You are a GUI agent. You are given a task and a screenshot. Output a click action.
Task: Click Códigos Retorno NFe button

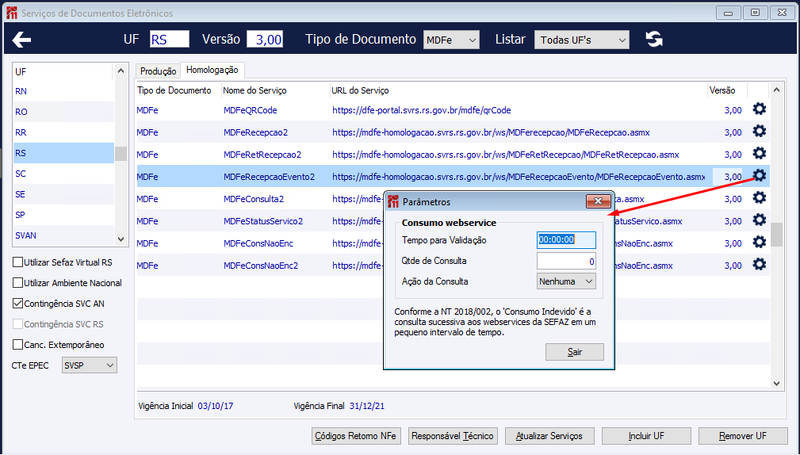pyautogui.click(x=356, y=436)
